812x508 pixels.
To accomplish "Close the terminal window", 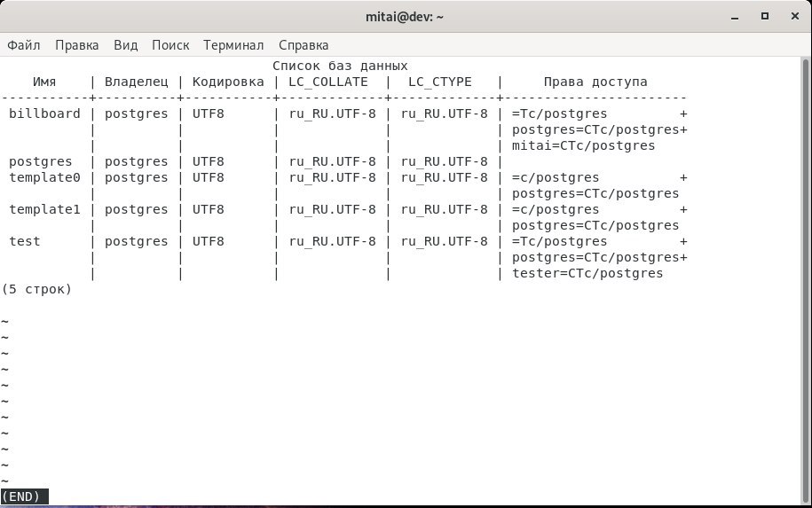I will [795, 17].
